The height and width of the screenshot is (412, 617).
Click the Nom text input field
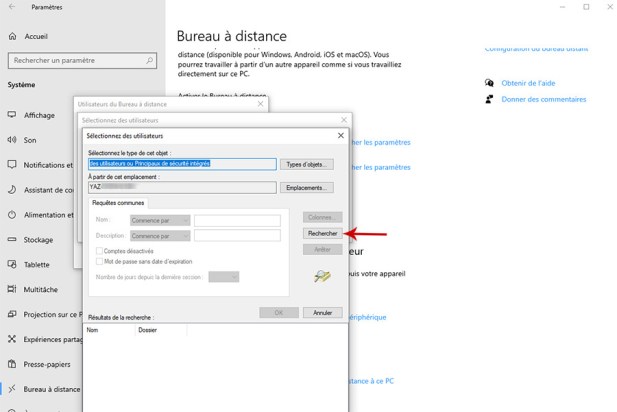point(237,220)
